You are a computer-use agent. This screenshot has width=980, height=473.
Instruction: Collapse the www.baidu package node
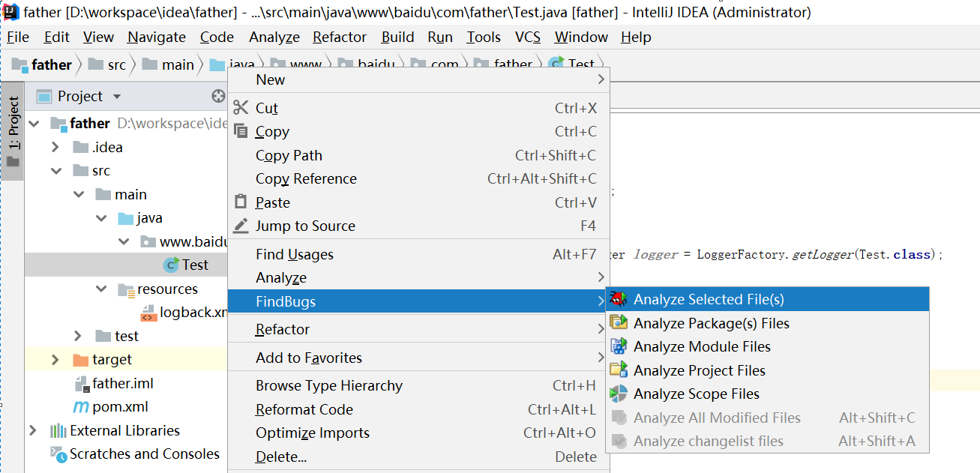pyautogui.click(x=124, y=241)
